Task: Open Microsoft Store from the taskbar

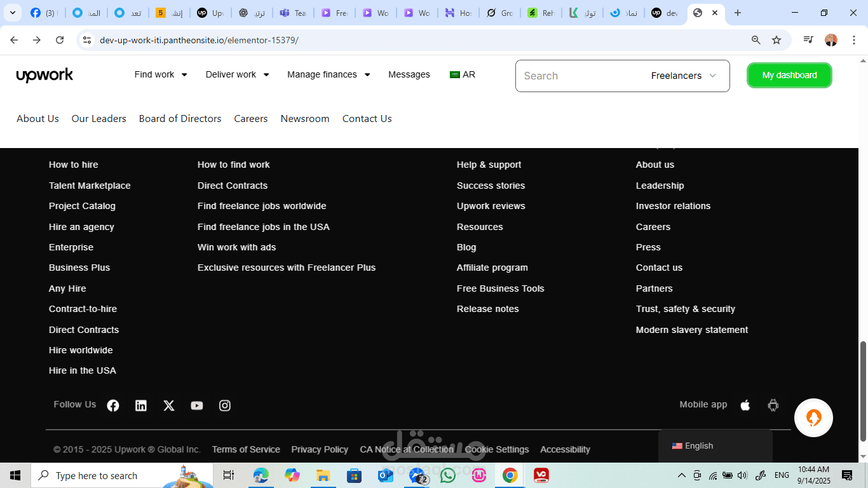Action: 355,475
